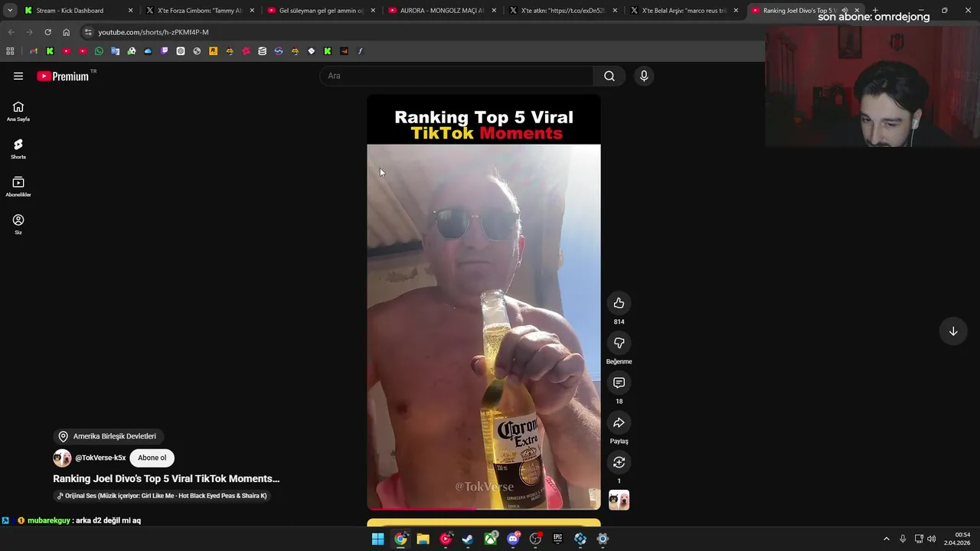Open site information icon in address bar
This screenshot has height=551, width=980.
click(88, 32)
